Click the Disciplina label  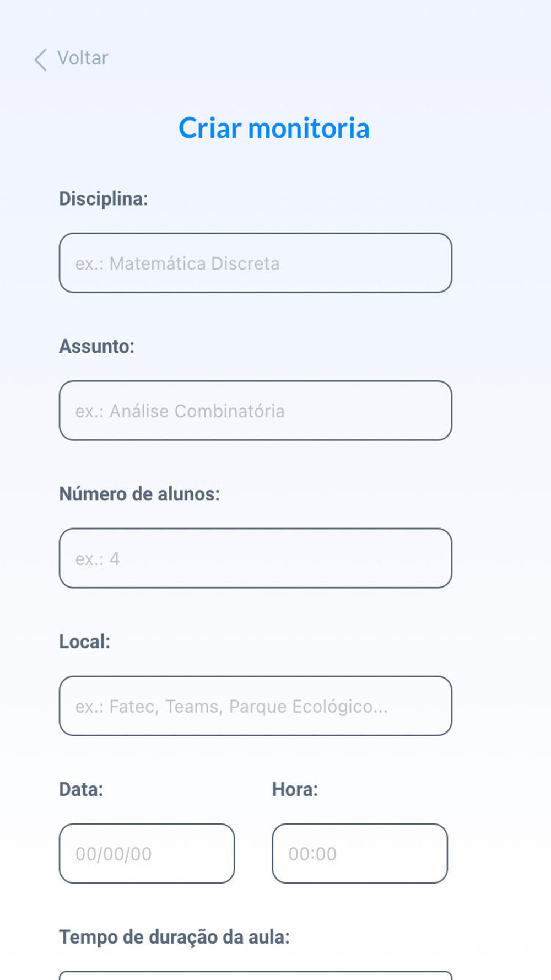click(104, 198)
